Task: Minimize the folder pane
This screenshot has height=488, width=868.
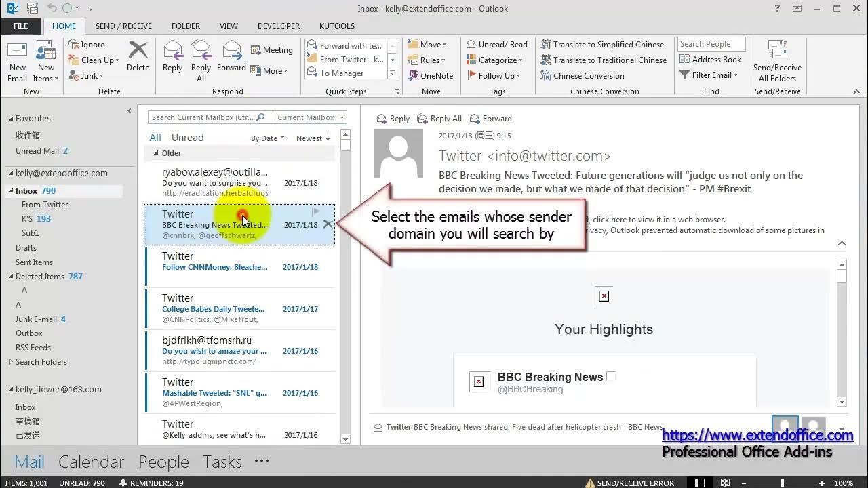Action: (129, 110)
